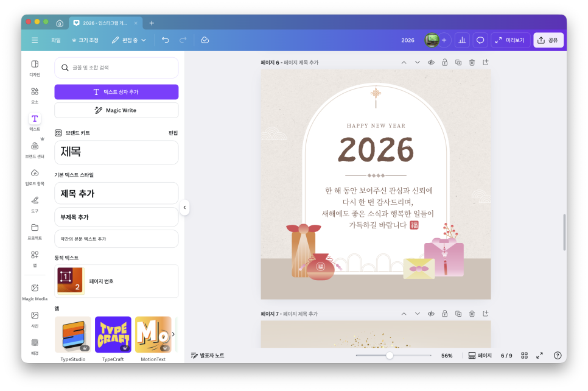Open the Magic Media panel
This screenshot has width=588, height=391.
coord(35,292)
